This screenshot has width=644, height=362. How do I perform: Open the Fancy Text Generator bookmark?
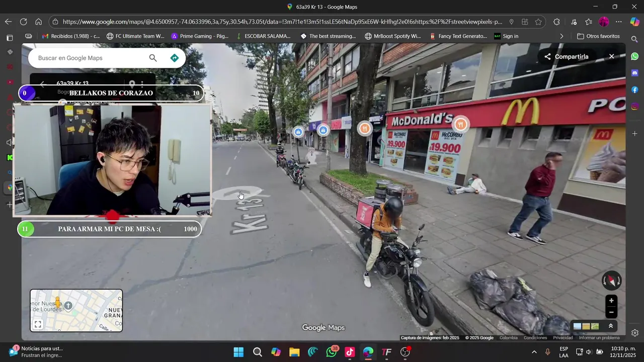coord(458,36)
